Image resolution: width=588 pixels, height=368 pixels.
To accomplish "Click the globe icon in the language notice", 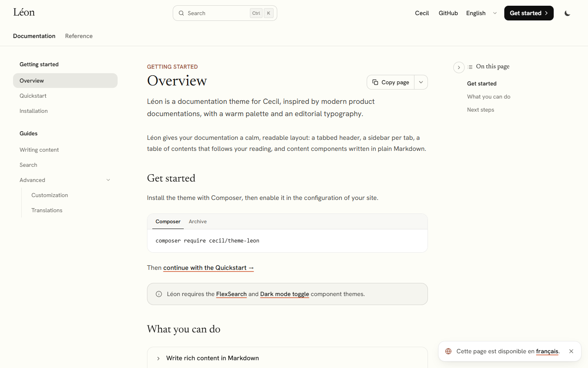I will tap(448, 351).
